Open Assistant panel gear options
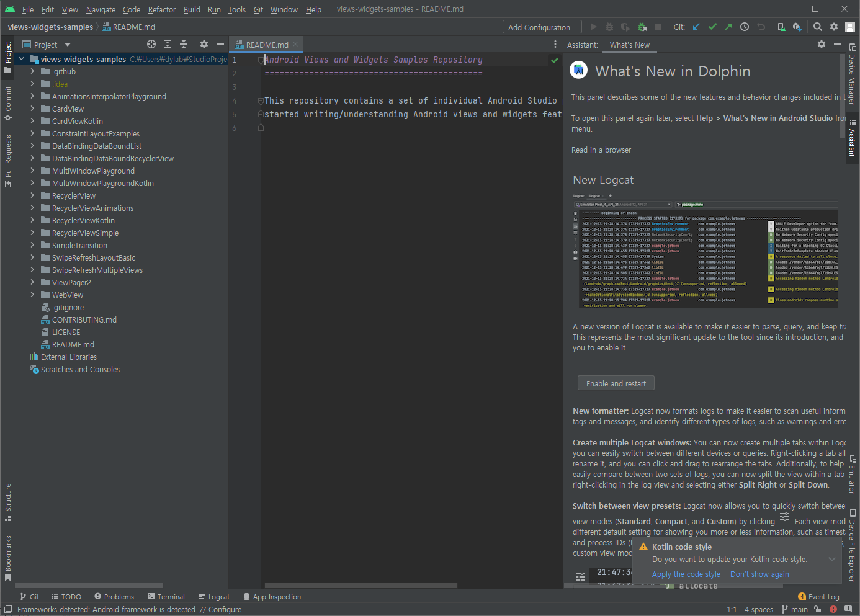The height and width of the screenshot is (616, 860). pyautogui.click(x=822, y=44)
